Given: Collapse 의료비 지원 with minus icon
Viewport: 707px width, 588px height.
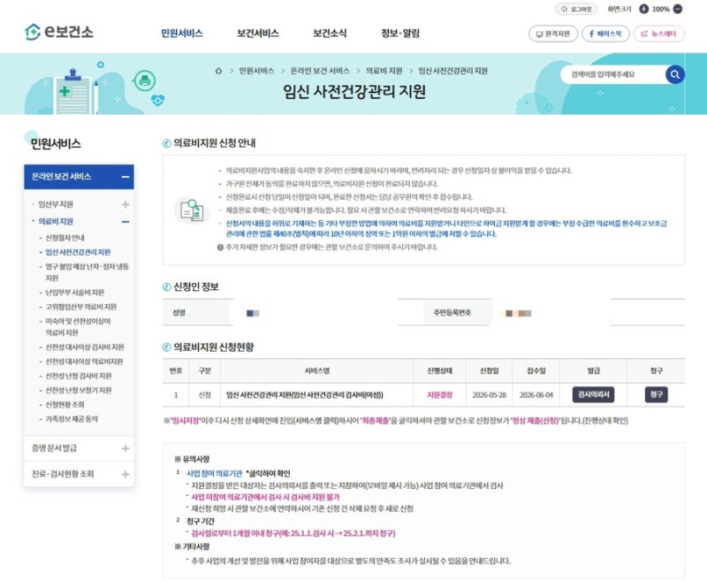Looking at the screenshot, I should coord(125,222).
